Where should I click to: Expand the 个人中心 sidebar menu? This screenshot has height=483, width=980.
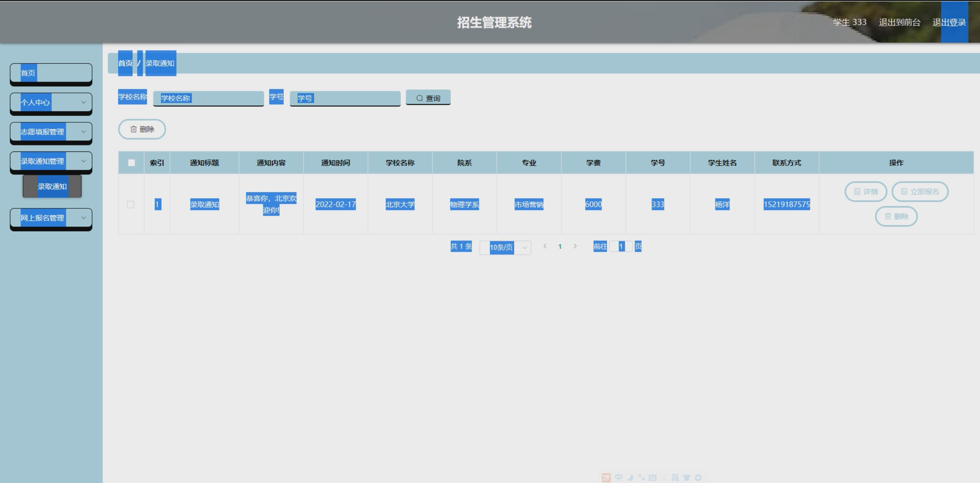pos(51,102)
